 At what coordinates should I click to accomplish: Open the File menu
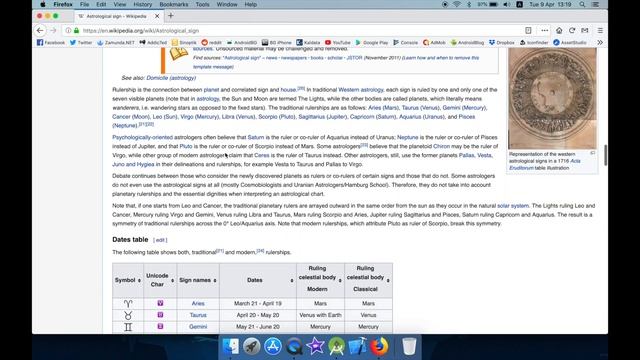84,4
